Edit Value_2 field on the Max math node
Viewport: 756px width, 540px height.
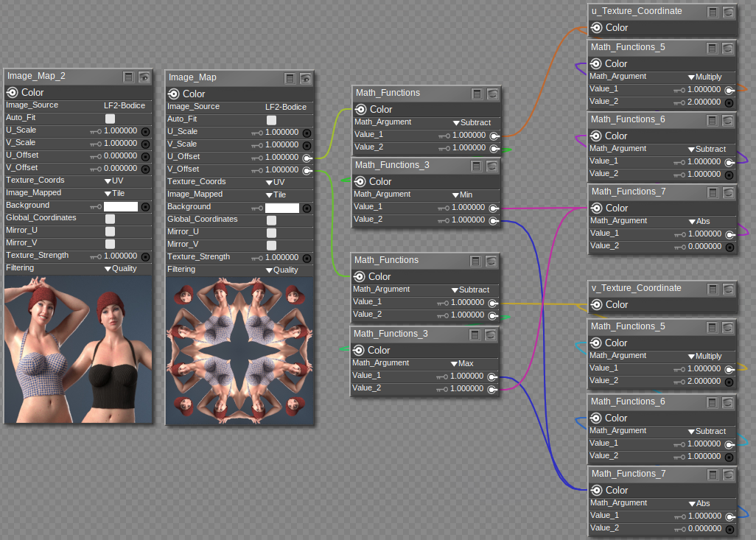coord(466,389)
